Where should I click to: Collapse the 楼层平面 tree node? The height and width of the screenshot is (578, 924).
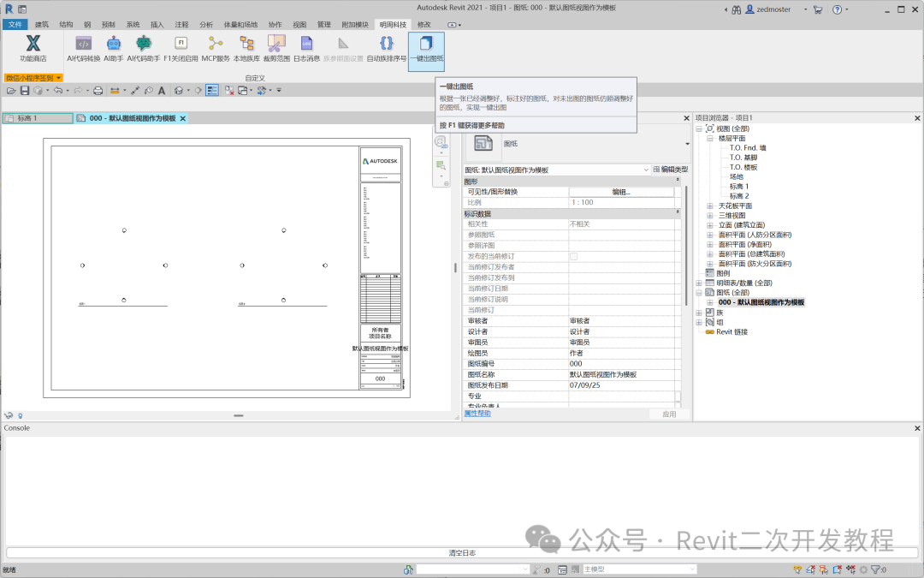[x=710, y=138]
